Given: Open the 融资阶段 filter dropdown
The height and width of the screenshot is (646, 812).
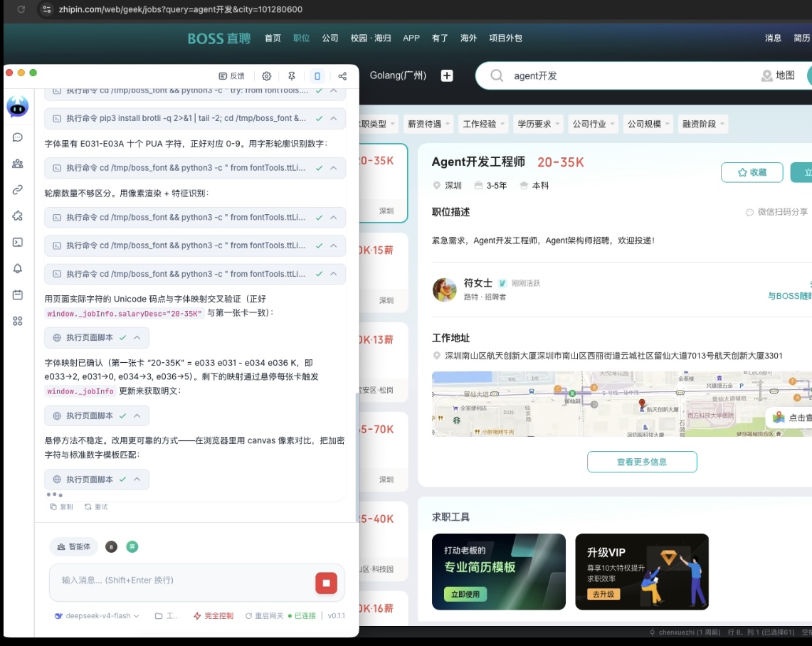Looking at the screenshot, I should 702,124.
